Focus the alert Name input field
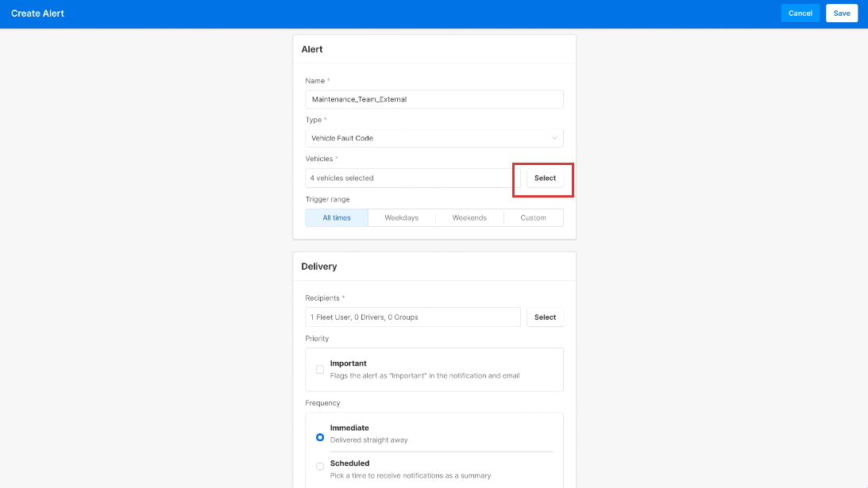Screen dimensions: 868x488 point(434,99)
